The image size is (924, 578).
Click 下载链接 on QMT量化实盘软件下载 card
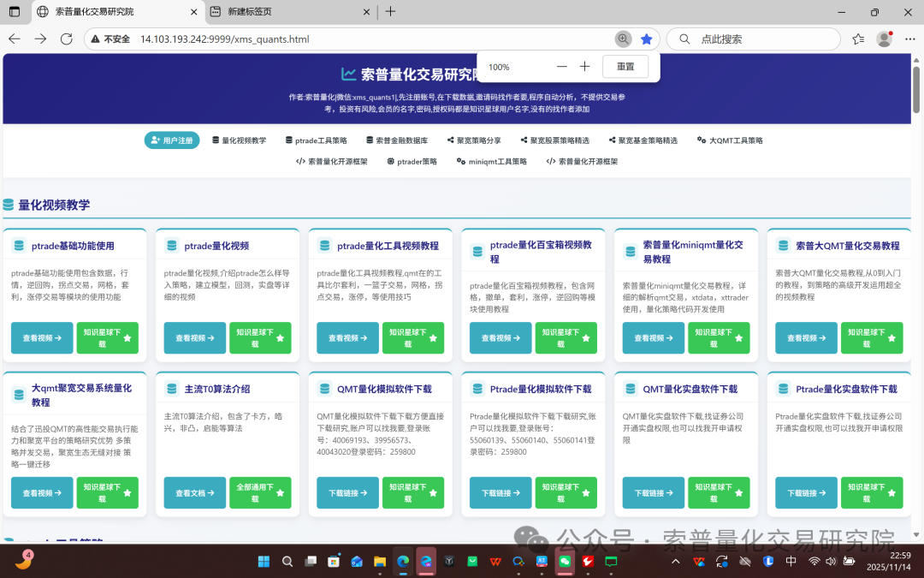tap(653, 492)
